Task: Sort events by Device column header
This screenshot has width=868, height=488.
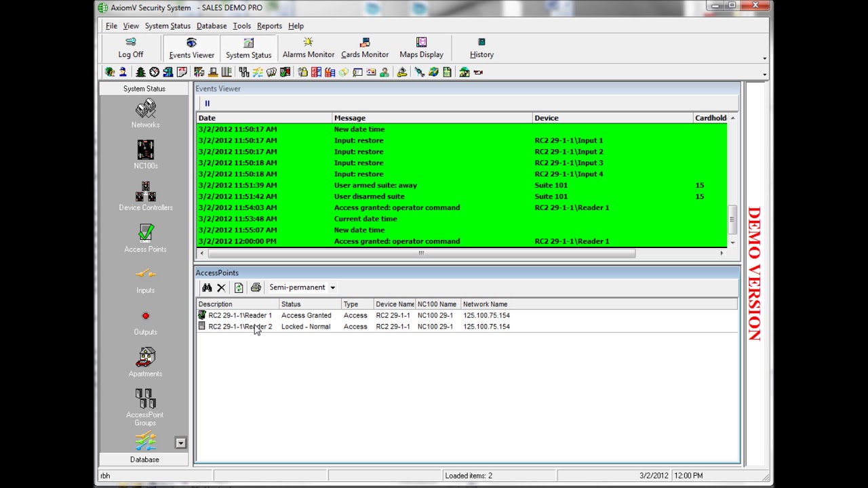Action: (x=613, y=118)
